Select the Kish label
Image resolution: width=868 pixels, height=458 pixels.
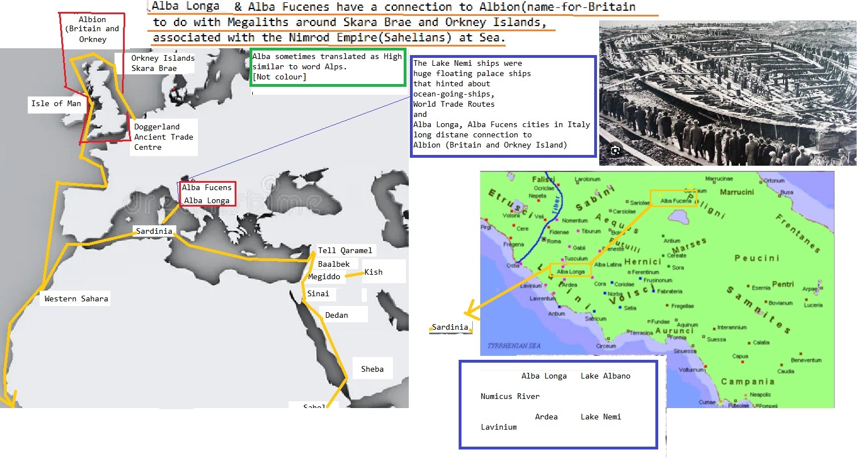373,272
